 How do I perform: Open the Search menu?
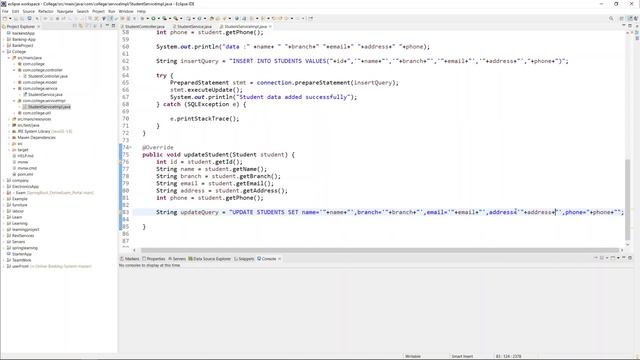point(82,11)
